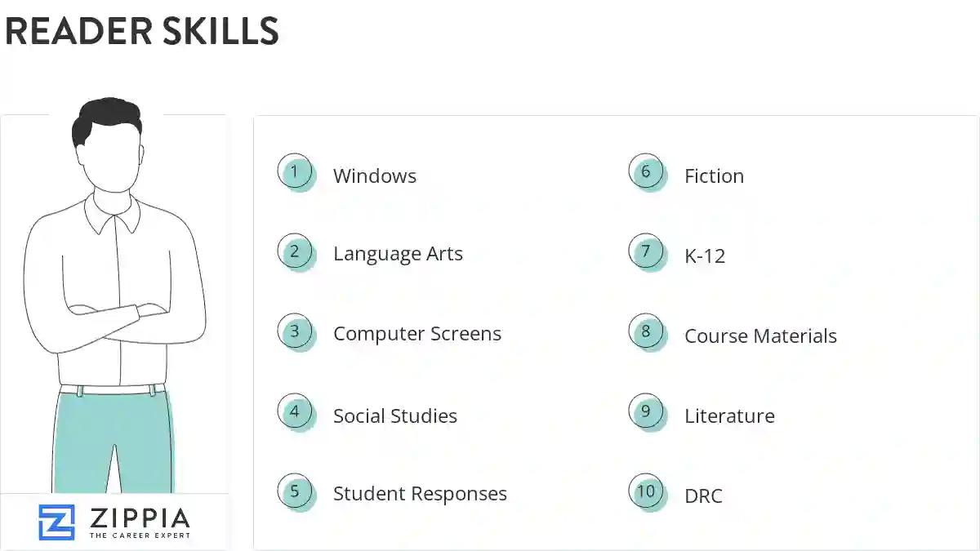Select the Language Arts skill text
This screenshot has width=980, height=551.
(398, 254)
